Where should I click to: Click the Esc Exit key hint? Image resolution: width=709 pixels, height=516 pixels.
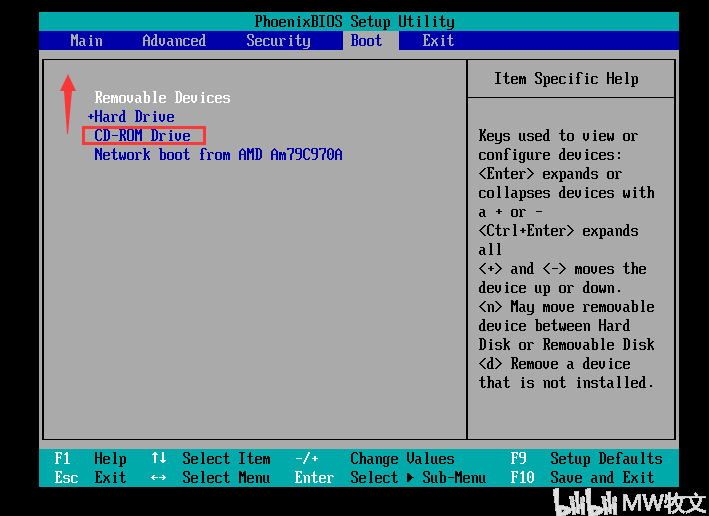coord(90,478)
